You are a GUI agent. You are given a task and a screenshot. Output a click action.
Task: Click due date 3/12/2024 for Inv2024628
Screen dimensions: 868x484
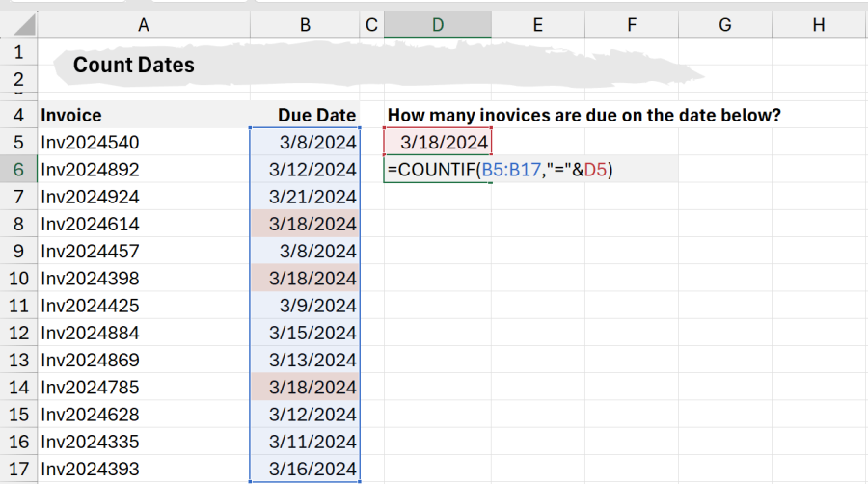tap(305, 415)
